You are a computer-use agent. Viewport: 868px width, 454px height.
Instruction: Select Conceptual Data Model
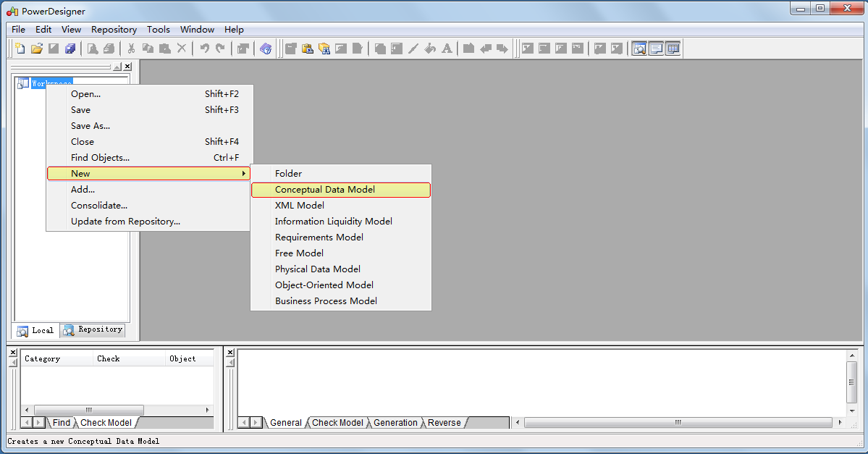(x=341, y=190)
